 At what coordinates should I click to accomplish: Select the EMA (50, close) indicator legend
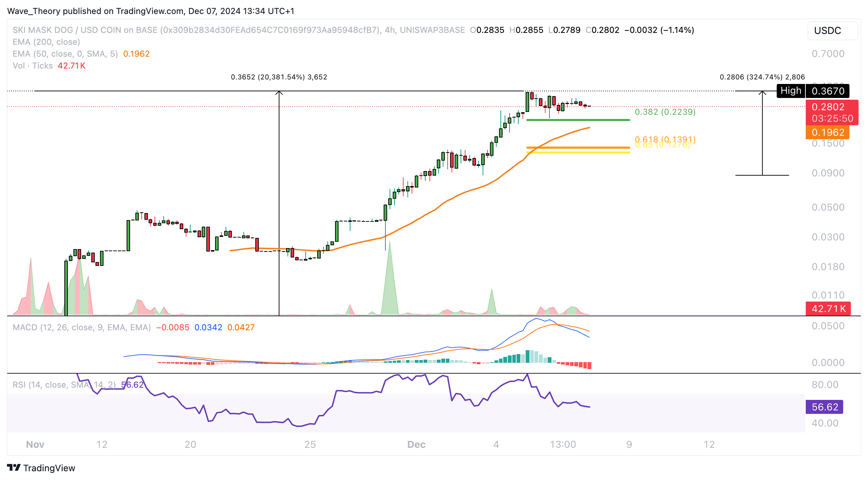[x=65, y=54]
